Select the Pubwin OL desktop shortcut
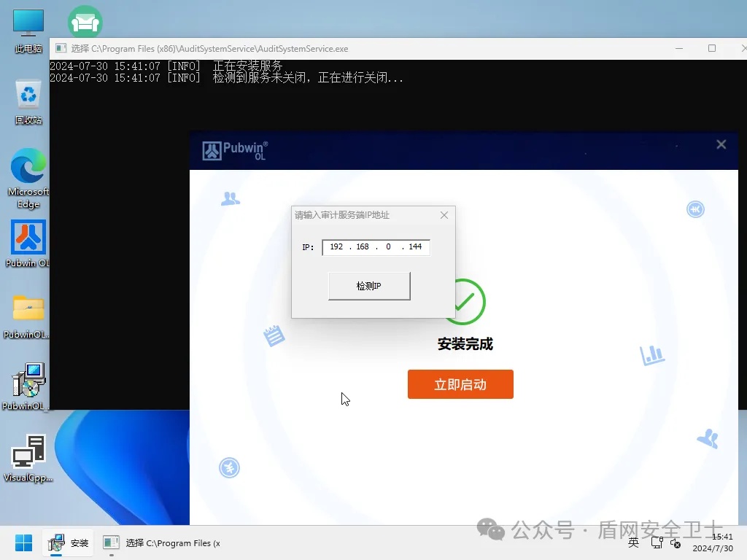 [x=28, y=244]
